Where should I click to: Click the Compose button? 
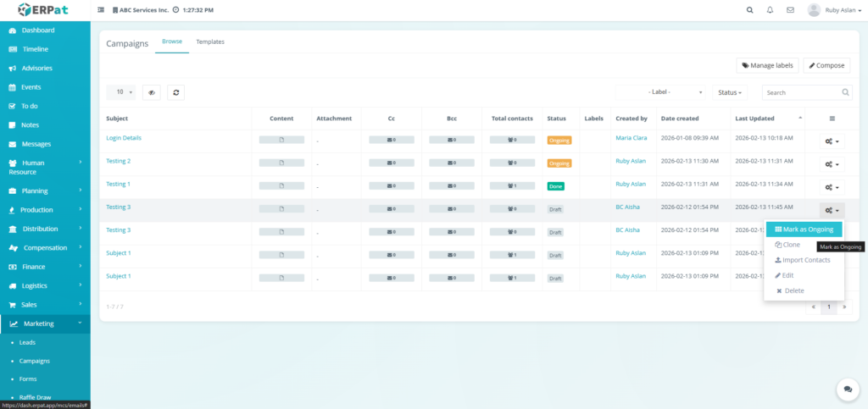[x=826, y=65]
